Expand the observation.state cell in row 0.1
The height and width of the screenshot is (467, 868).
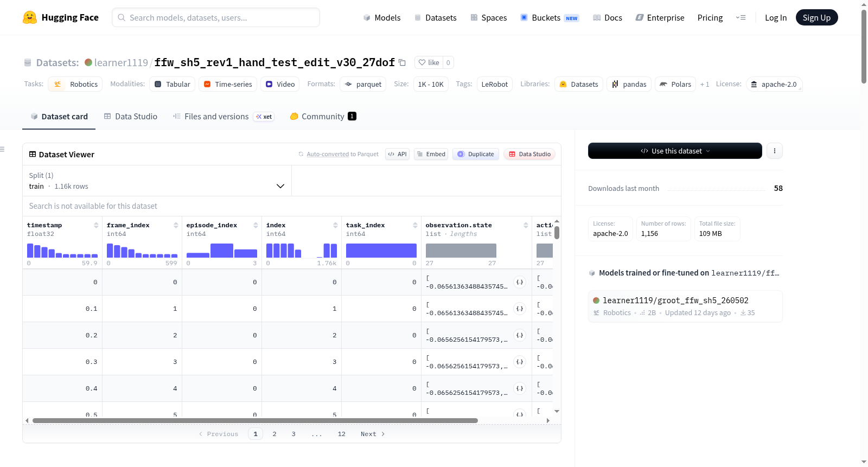[x=520, y=309]
